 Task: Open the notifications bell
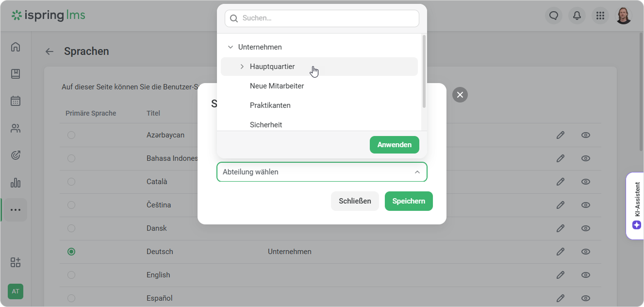click(x=577, y=16)
